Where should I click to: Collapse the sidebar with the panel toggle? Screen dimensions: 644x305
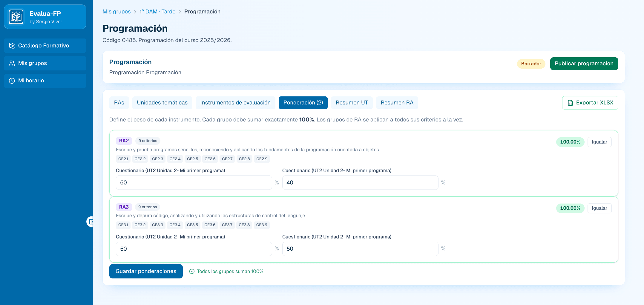pyautogui.click(x=90, y=222)
